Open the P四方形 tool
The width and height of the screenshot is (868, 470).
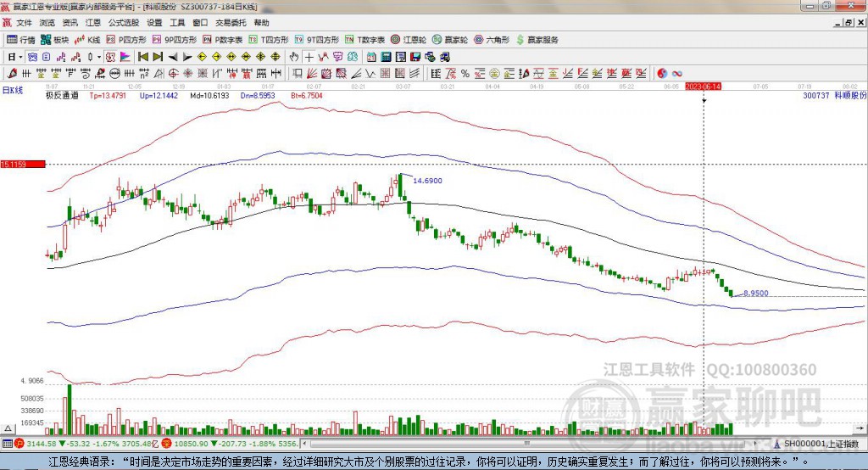tap(126, 40)
